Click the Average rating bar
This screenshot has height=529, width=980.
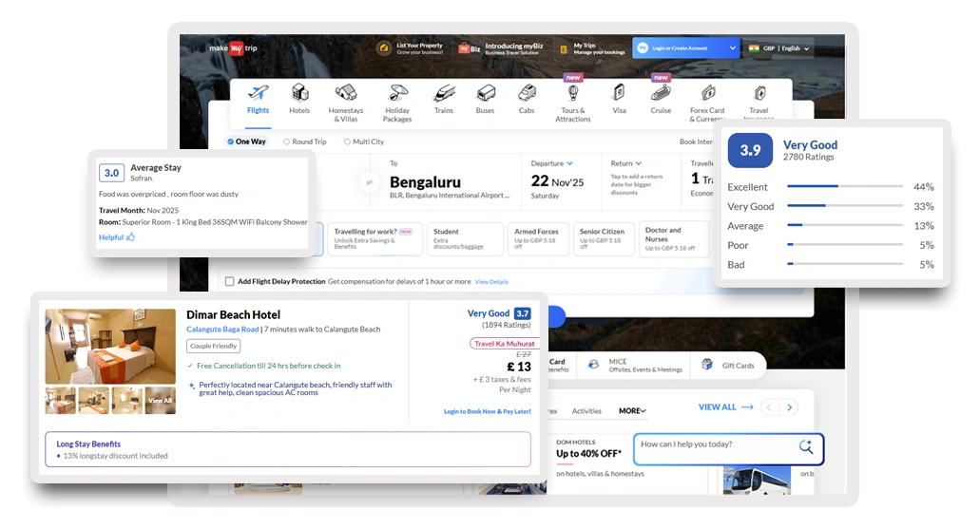pyautogui.click(x=845, y=225)
